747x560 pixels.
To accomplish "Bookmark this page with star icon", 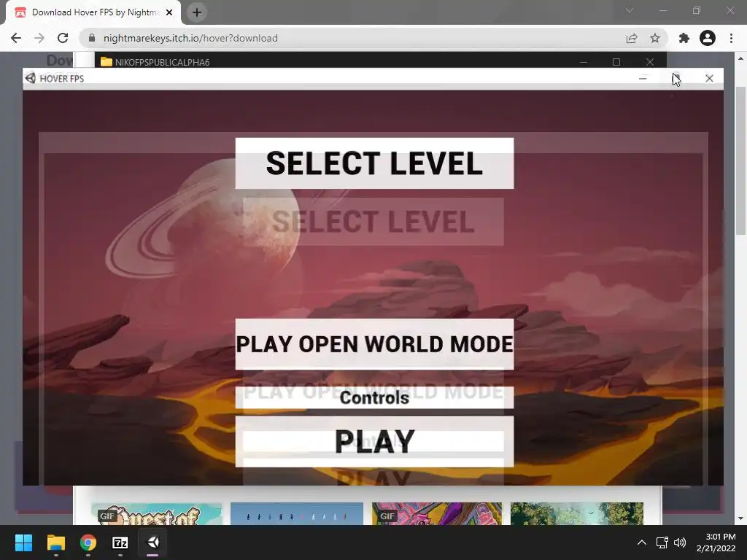I will (655, 38).
